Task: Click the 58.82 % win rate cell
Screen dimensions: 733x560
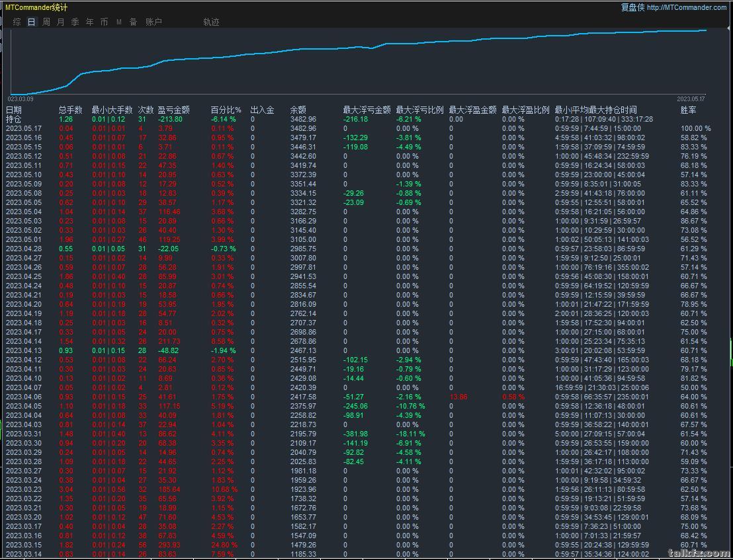Action: [x=693, y=138]
